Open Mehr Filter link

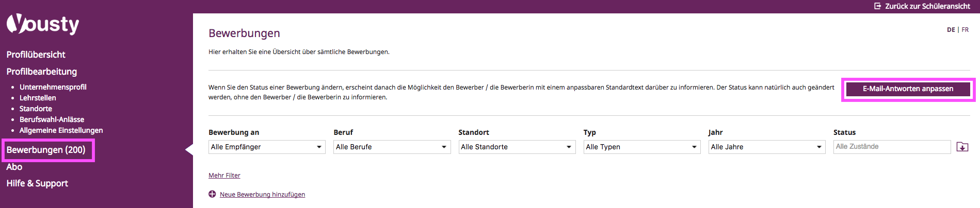point(224,176)
